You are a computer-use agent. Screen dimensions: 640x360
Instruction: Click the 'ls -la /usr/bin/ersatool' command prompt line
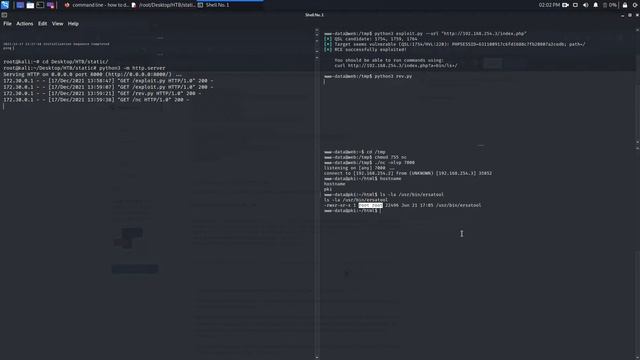click(x=384, y=195)
